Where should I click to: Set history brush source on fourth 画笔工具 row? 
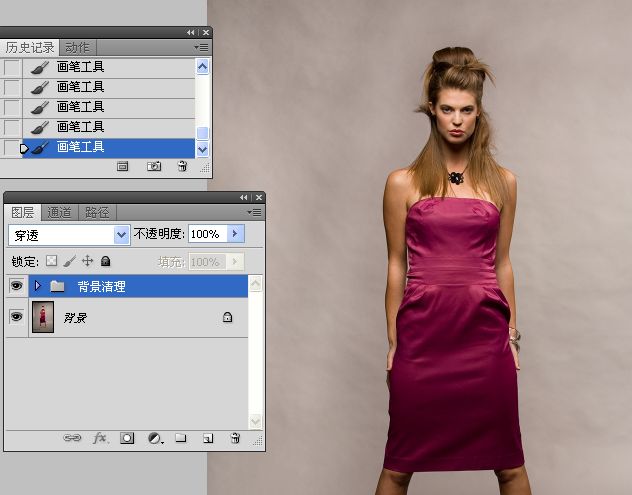coord(11,127)
